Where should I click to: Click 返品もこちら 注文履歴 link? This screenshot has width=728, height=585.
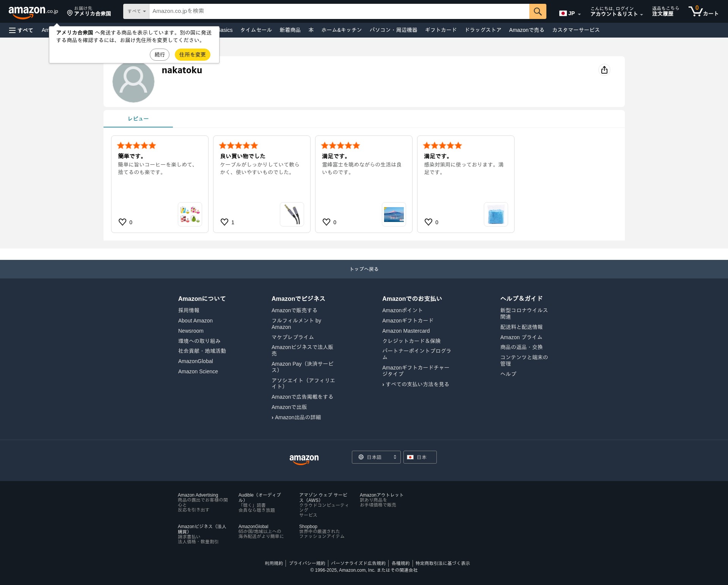point(665,11)
